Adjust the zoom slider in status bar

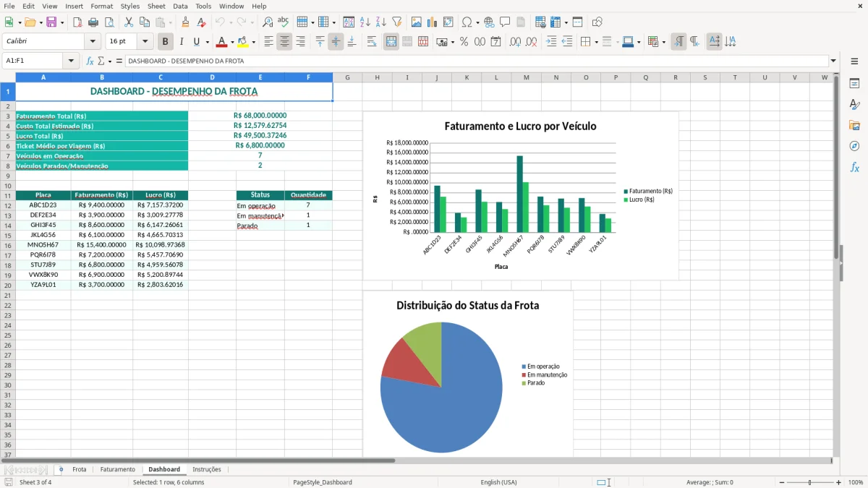click(809, 482)
